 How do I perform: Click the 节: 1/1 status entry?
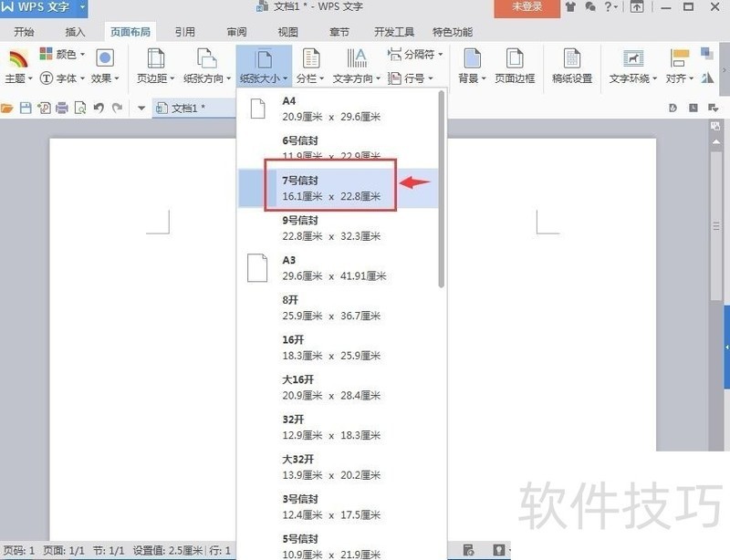108,551
